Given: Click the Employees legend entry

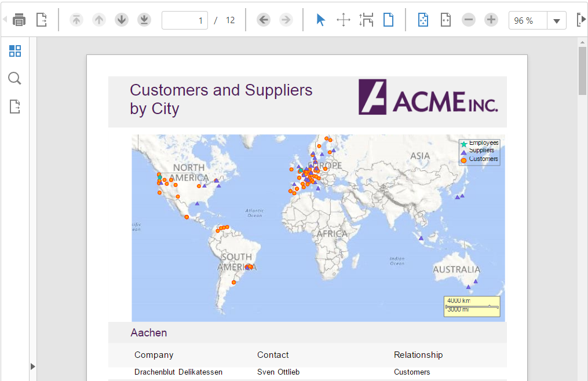Looking at the screenshot, I should 480,143.
